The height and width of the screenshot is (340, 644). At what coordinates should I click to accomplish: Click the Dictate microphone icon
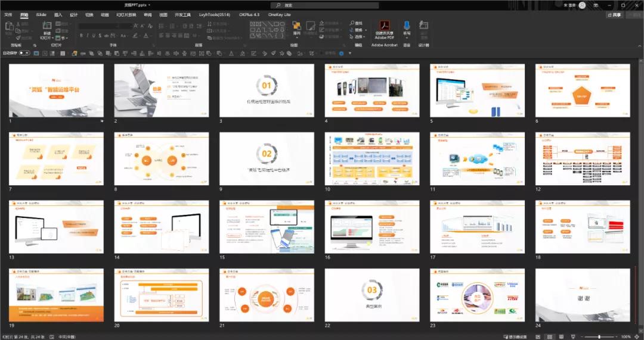click(407, 26)
